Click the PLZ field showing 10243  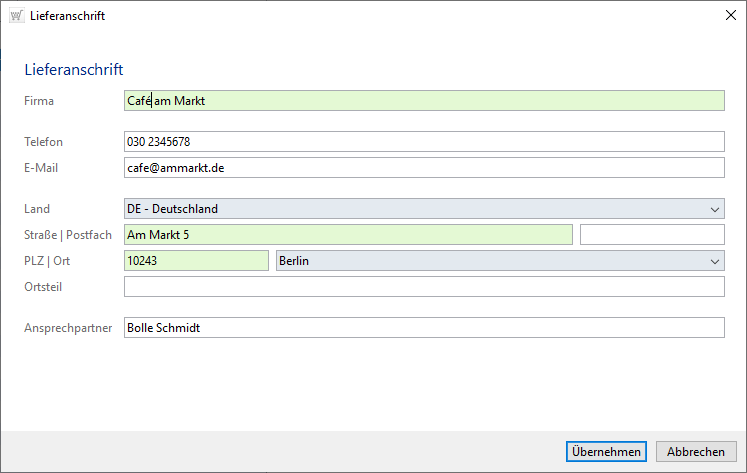click(196, 261)
